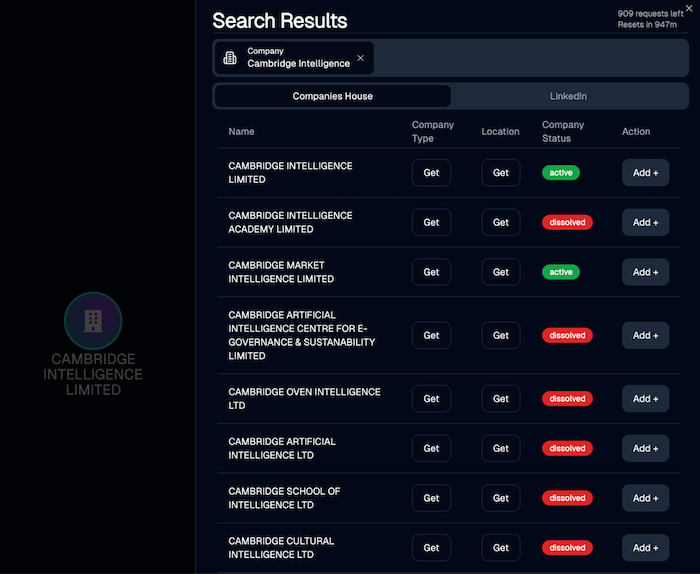Add Cambridge Market Intelligence Limited
This screenshot has width=700, height=574.
(x=646, y=272)
